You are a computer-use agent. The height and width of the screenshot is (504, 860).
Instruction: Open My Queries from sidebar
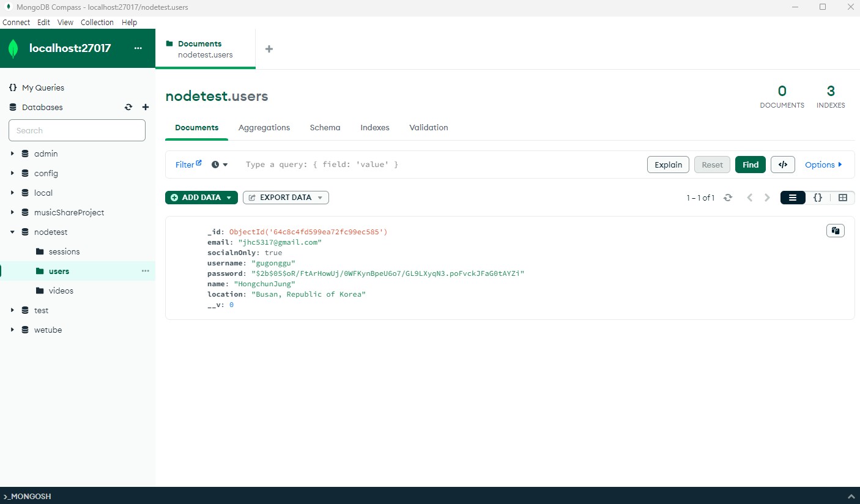[43, 87]
